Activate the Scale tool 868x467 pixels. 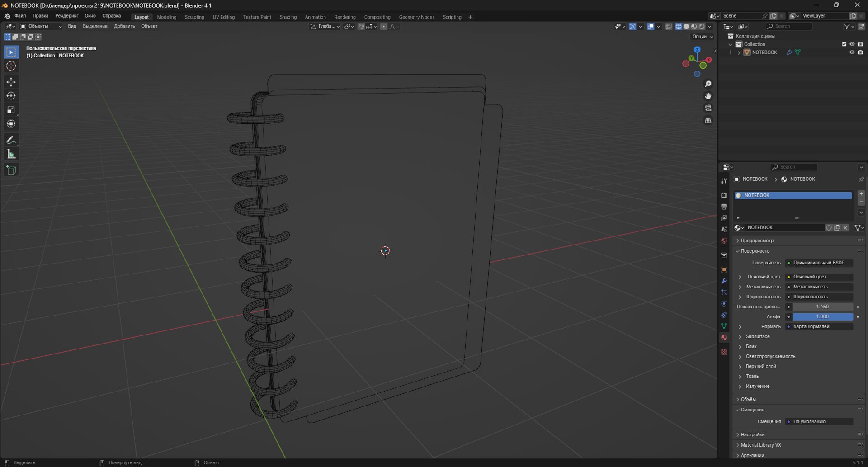11,110
